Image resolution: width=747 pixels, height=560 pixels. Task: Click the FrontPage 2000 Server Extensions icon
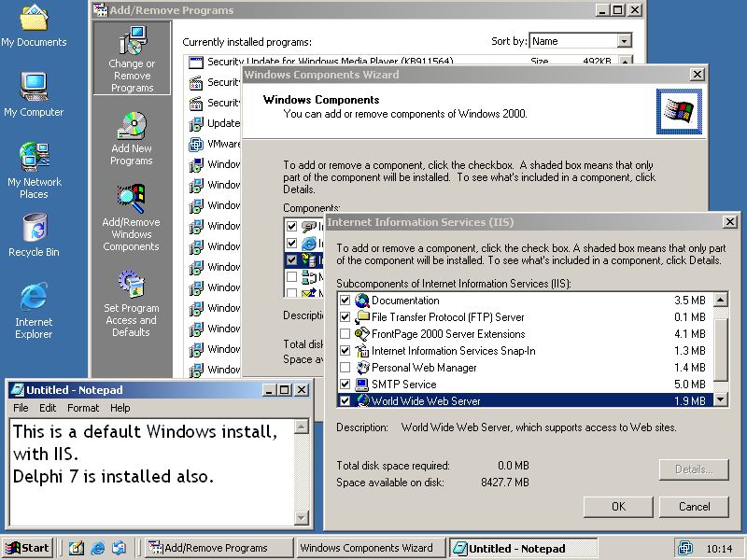362,334
